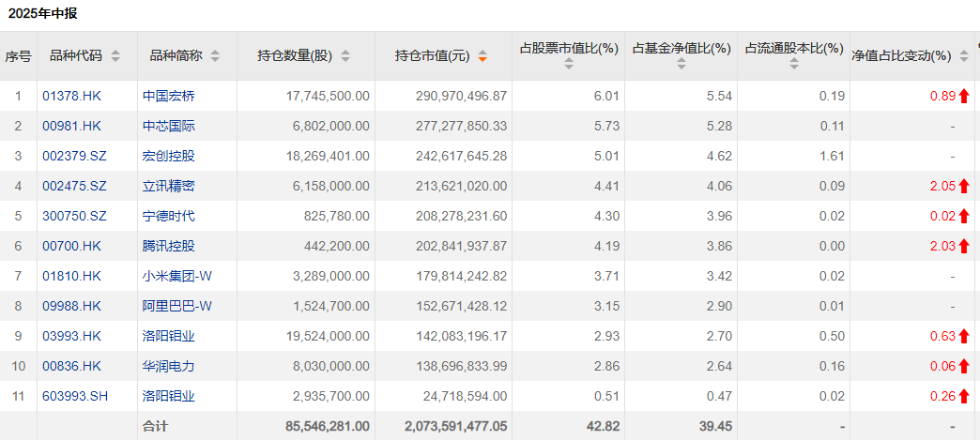Sort by 占股票市值比(%) arrows
The width and height of the screenshot is (980, 440).
click(x=569, y=64)
